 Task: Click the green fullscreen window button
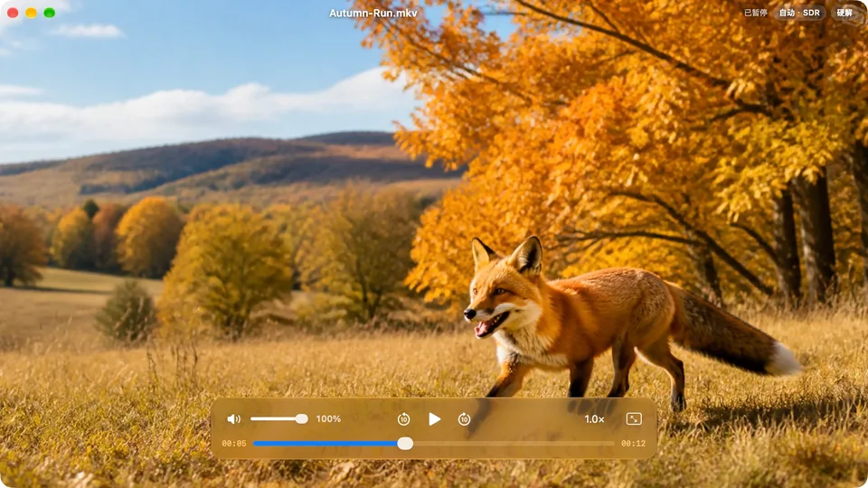49,13
